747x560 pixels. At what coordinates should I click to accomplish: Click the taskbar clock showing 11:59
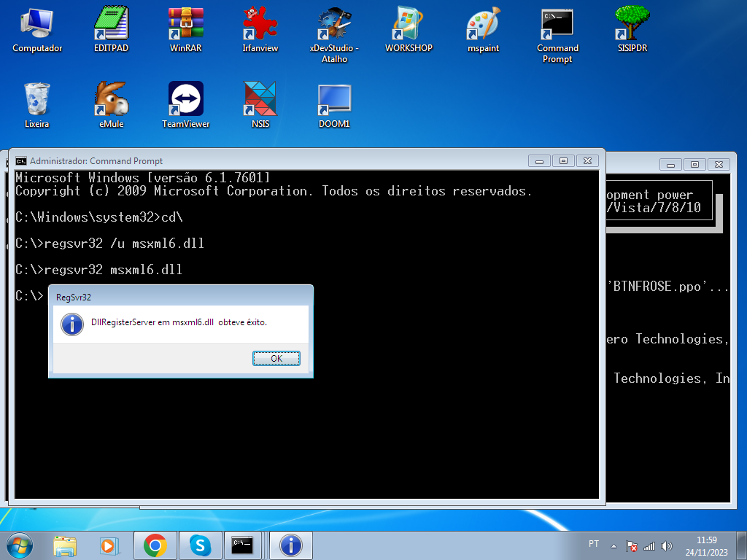(706, 546)
